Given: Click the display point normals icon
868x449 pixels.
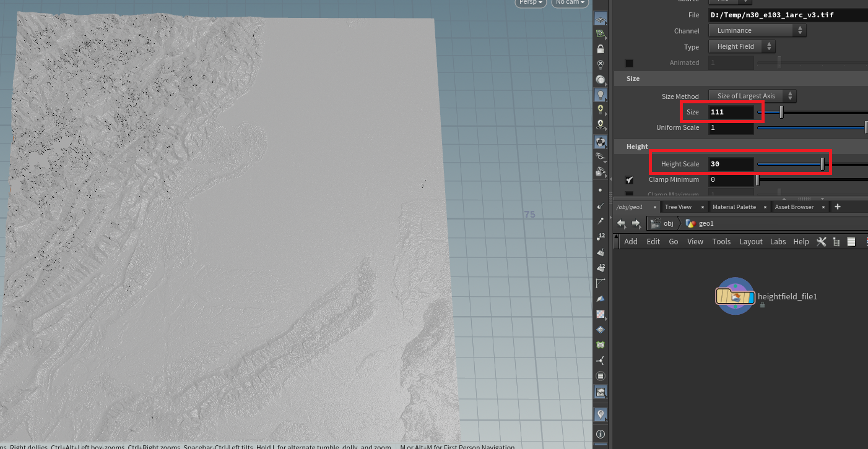Looking at the screenshot, I should coord(600,206).
